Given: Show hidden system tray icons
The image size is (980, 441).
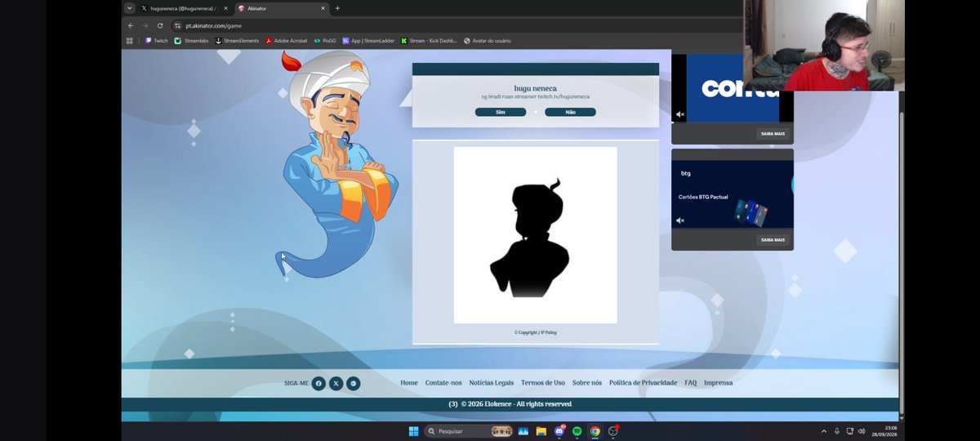Looking at the screenshot, I should pyautogui.click(x=823, y=431).
